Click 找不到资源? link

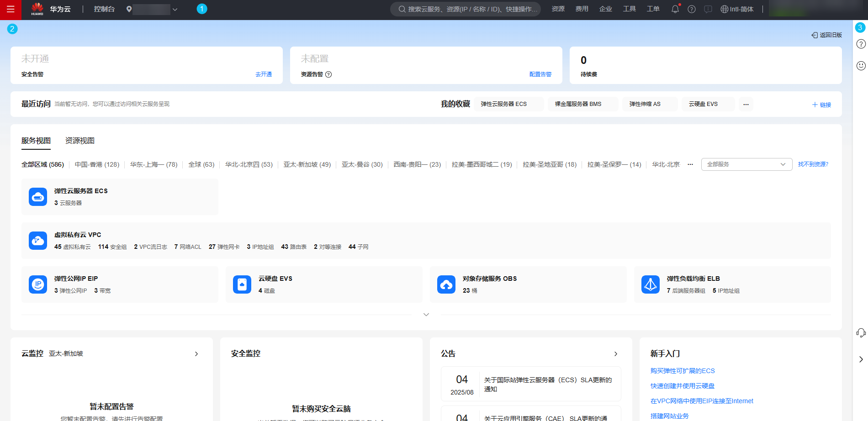813,164
